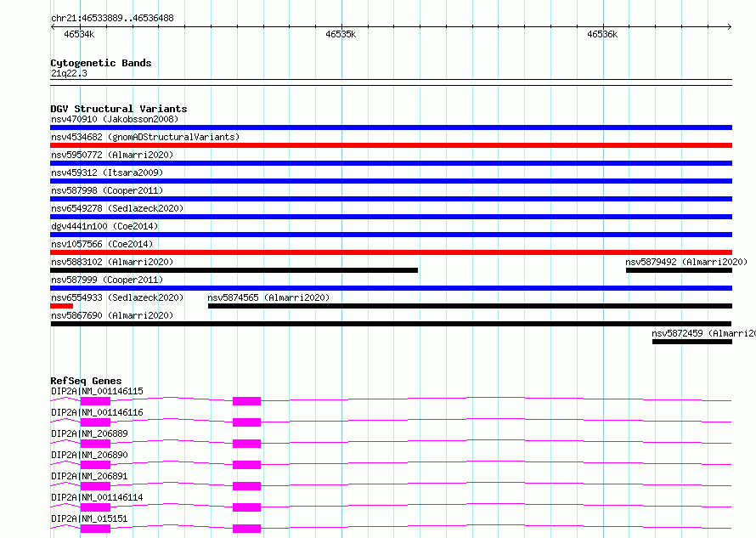Image resolution: width=756 pixels, height=538 pixels.
Task: Click second exon of NM_001146115 transcript
Action: pos(247,401)
